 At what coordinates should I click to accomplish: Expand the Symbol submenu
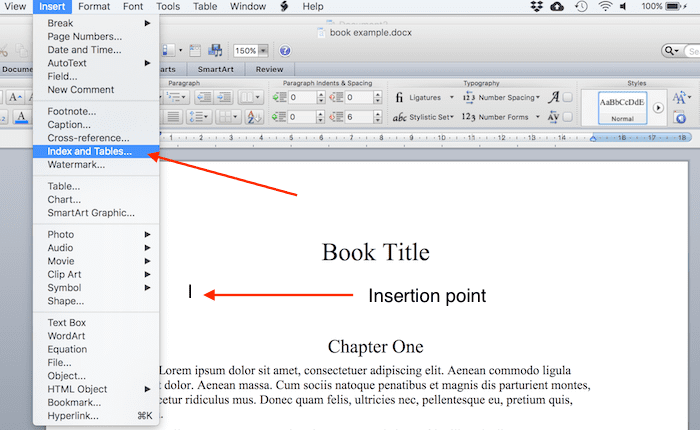147,288
